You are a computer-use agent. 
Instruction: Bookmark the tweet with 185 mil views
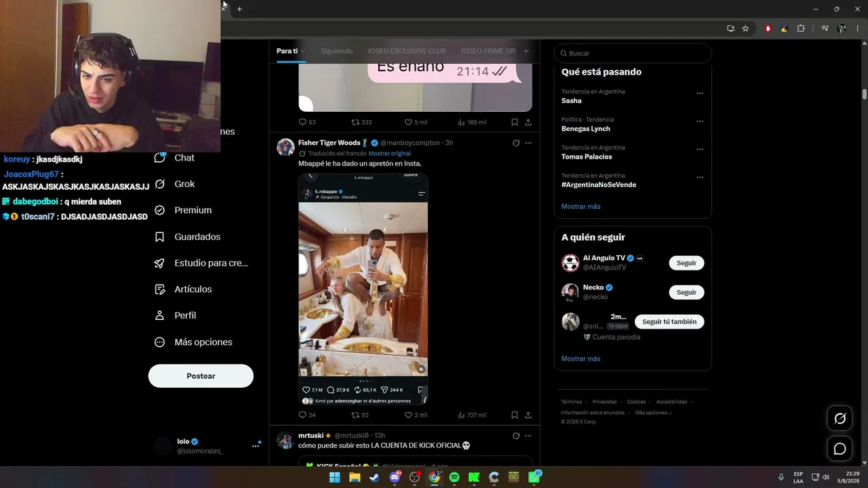point(515,122)
